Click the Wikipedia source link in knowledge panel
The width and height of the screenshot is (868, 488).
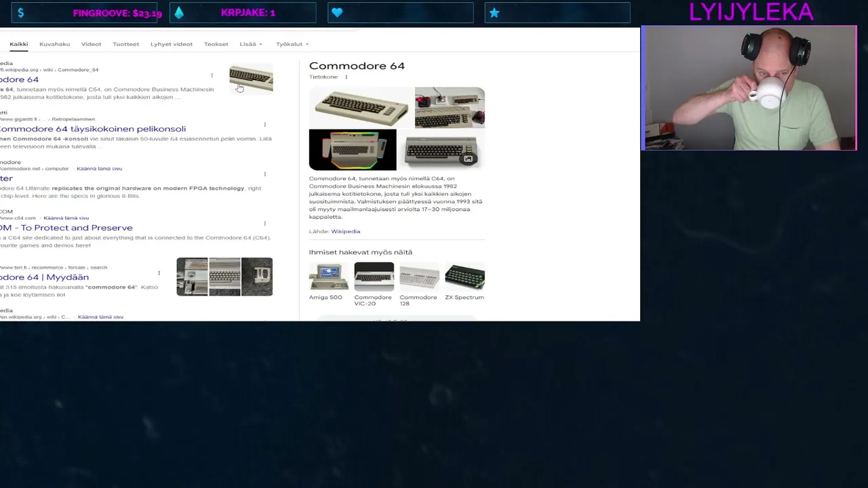345,232
